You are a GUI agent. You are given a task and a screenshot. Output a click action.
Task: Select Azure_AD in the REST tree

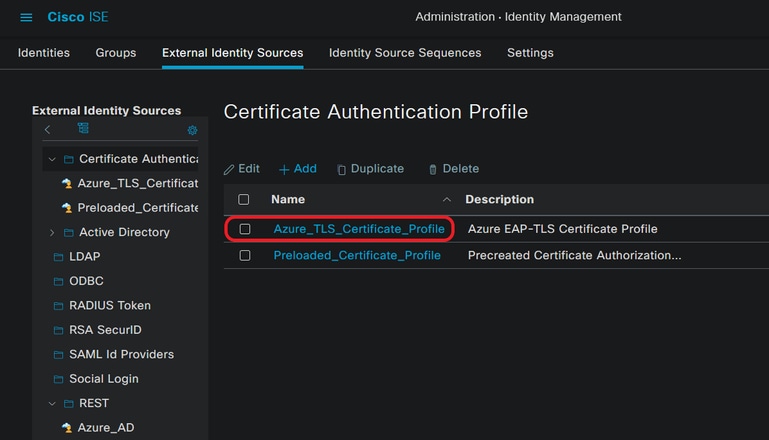coord(105,428)
